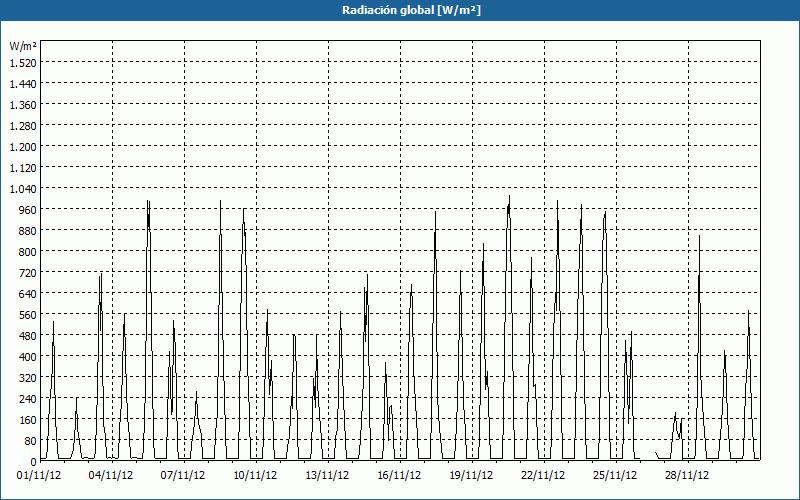The height and width of the screenshot is (500, 800).
Task: Click the 880 y-axis value
Action: point(28,231)
